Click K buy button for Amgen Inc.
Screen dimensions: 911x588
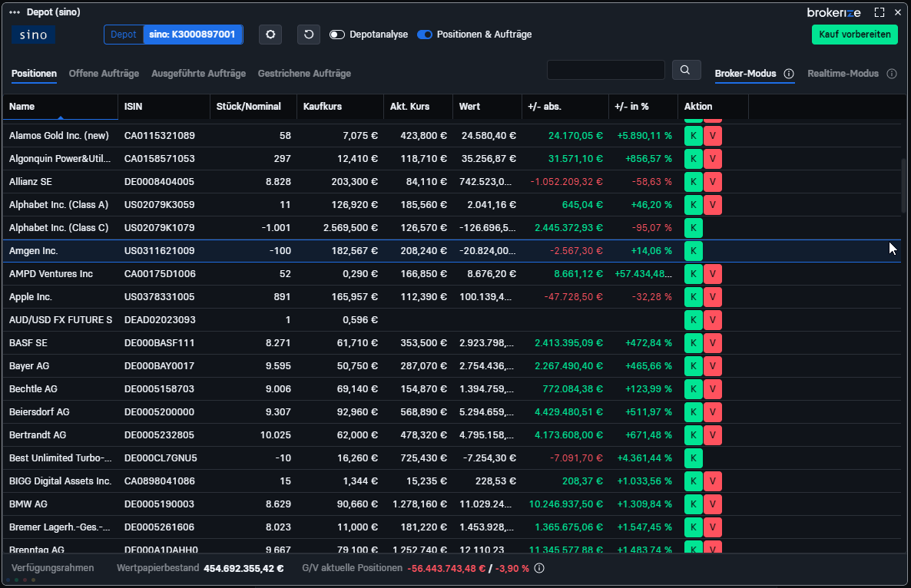[693, 251]
